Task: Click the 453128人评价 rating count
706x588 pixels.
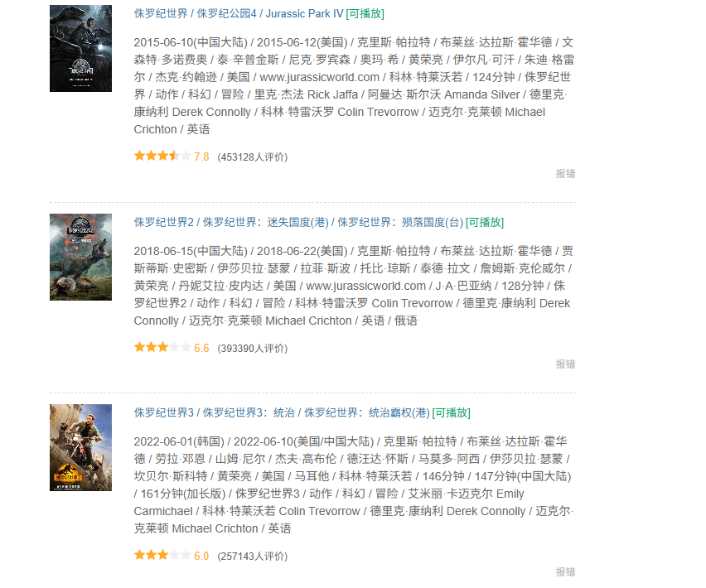Action: point(252,157)
